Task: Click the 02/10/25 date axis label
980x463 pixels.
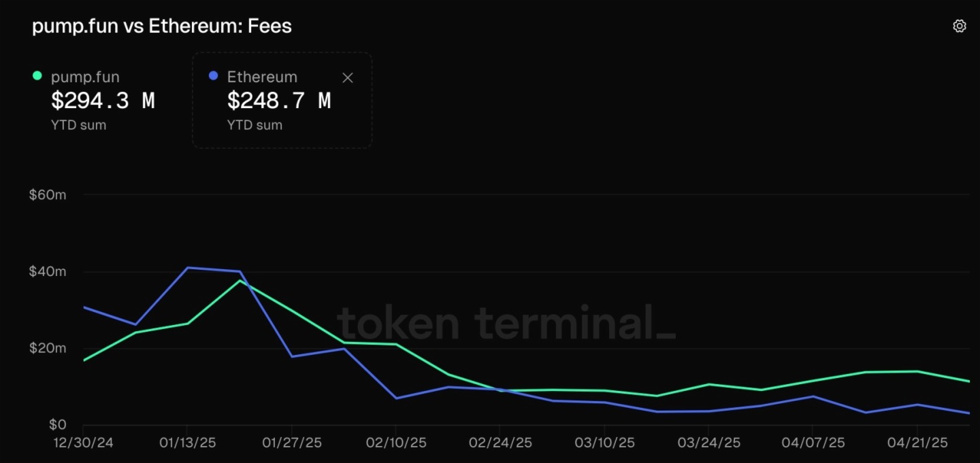Action: tap(396, 443)
